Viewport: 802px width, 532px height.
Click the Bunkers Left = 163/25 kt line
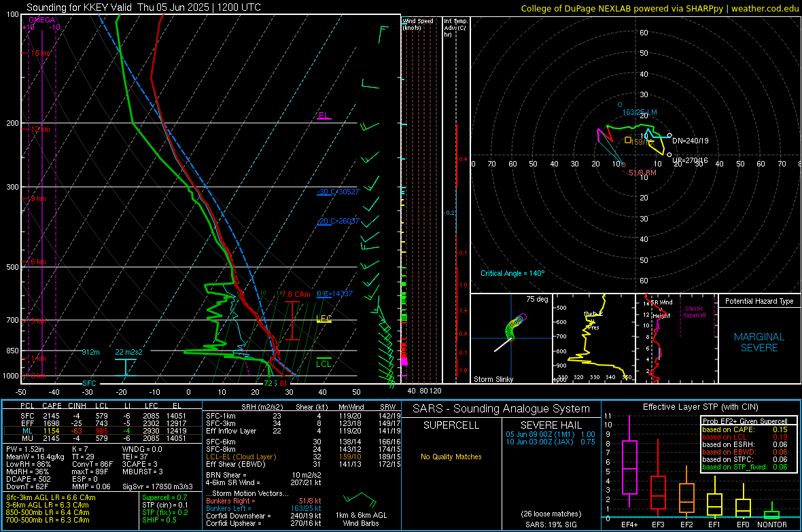tap(264, 508)
